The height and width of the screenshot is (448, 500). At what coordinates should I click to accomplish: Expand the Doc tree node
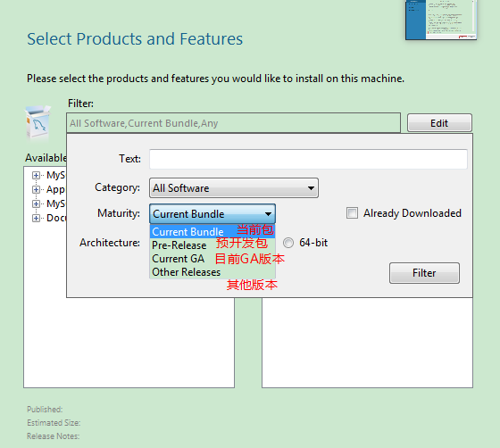pos(36,218)
